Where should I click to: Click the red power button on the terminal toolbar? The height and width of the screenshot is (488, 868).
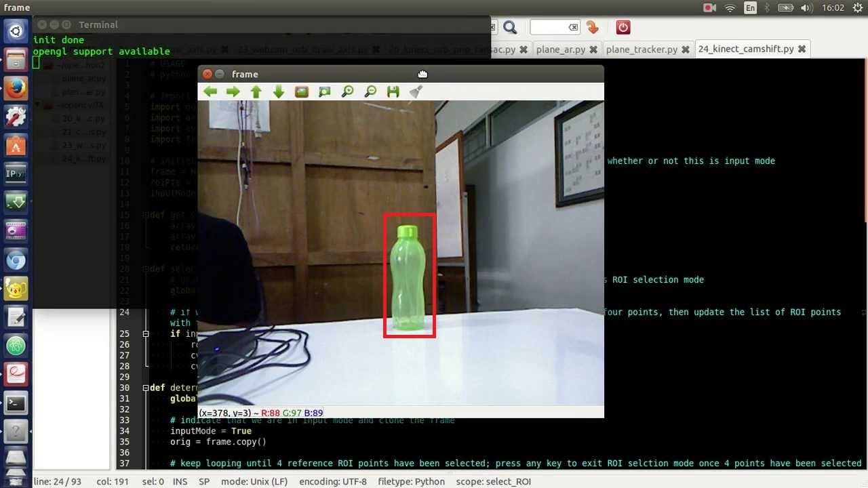click(x=622, y=27)
